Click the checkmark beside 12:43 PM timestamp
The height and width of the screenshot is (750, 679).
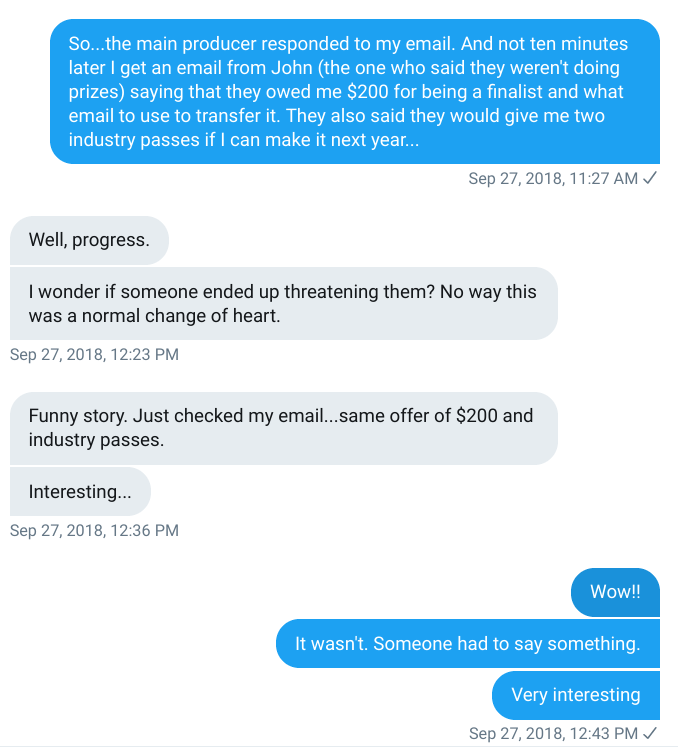click(x=650, y=733)
